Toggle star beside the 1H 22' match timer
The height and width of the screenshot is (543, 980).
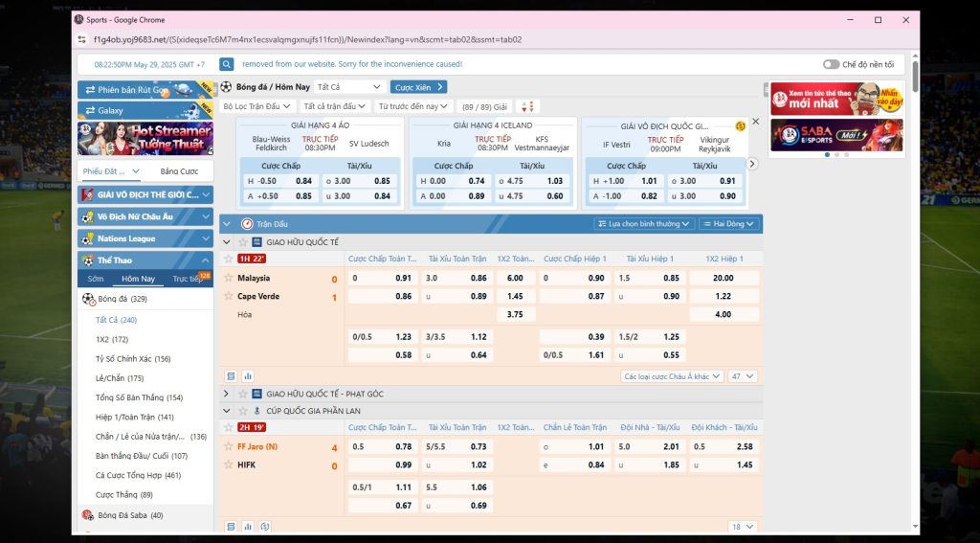(x=229, y=259)
